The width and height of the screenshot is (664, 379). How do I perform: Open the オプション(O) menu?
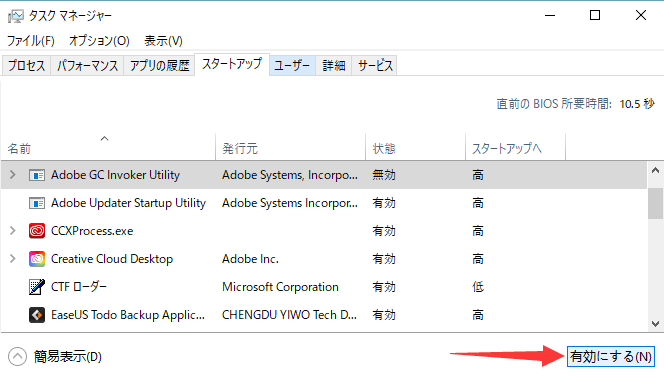(99, 41)
